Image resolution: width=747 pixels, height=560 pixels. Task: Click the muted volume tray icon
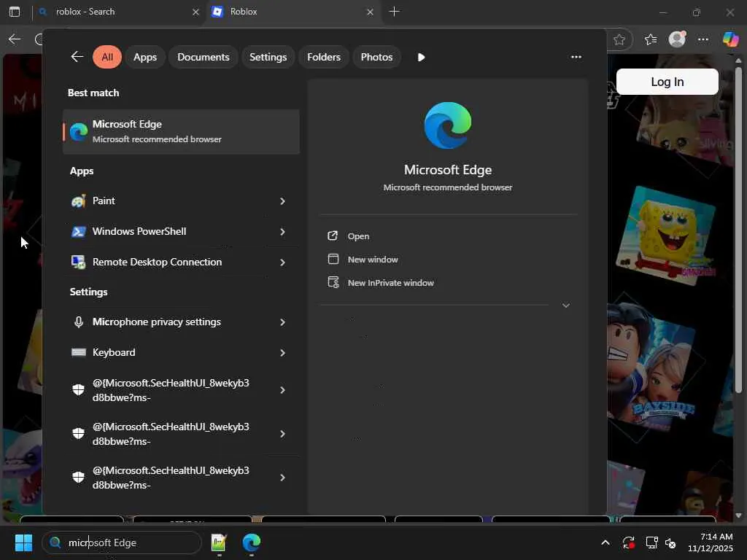670,542
